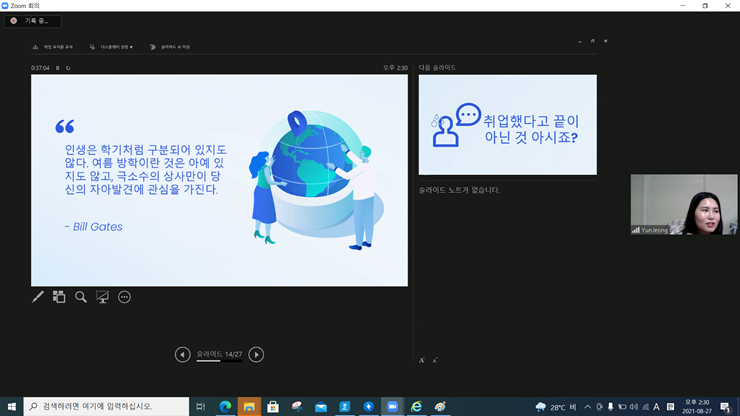The height and width of the screenshot is (416, 740).
Task: Click the magnifier zoom into slide icon
Action: (x=81, y=297)
